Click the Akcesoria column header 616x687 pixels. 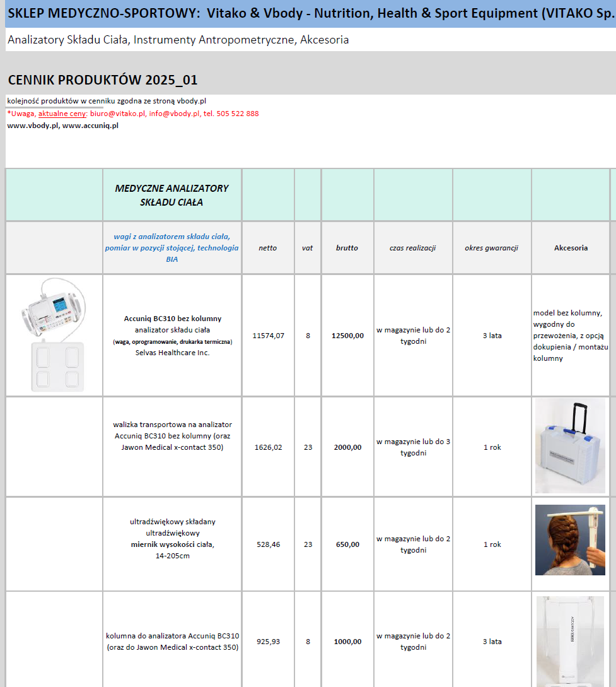(571, 247)
